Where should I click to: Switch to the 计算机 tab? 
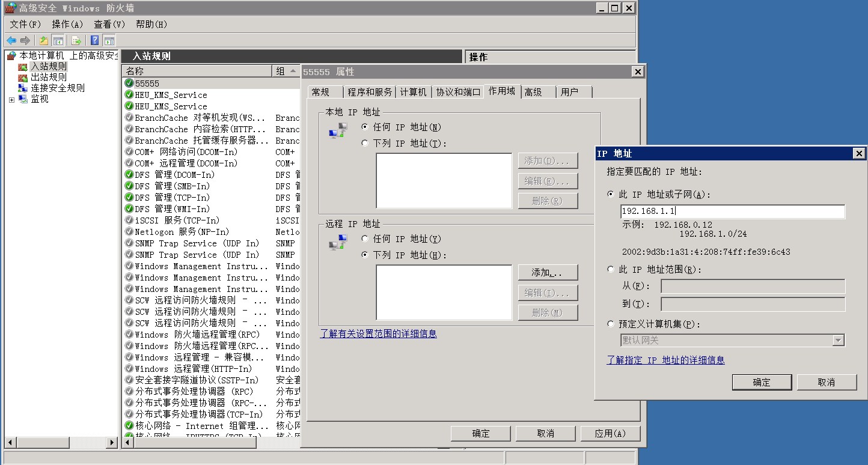(414, 92)
